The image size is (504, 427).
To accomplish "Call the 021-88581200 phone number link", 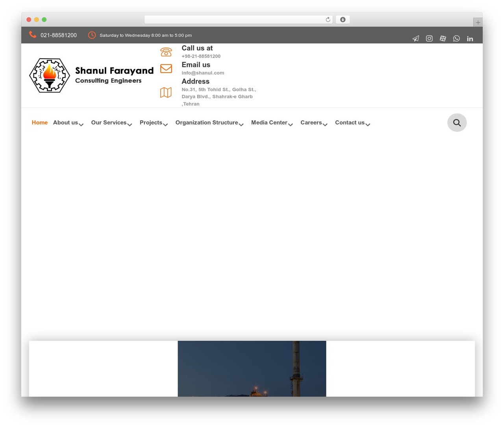I will [x=59, y=35].
